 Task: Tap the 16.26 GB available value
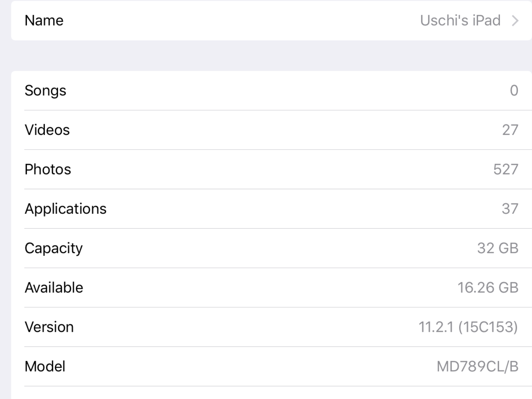coord(488,288)
